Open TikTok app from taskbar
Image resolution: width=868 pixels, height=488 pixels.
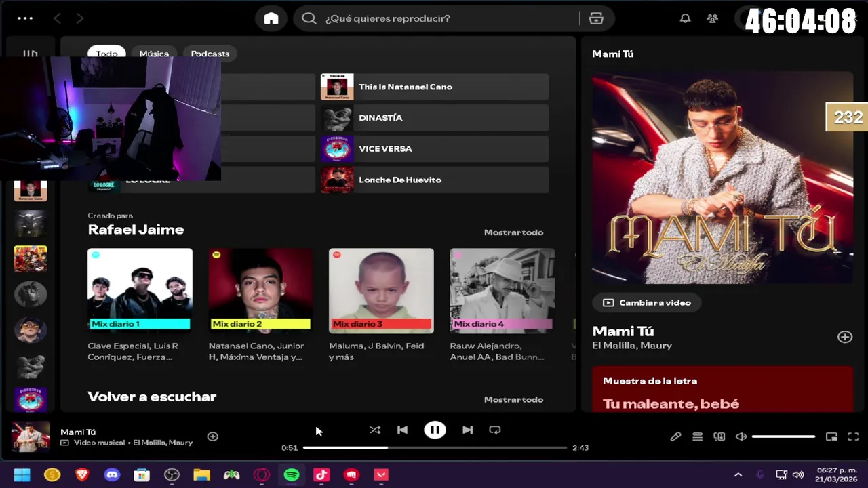click(x=321, y=475)
